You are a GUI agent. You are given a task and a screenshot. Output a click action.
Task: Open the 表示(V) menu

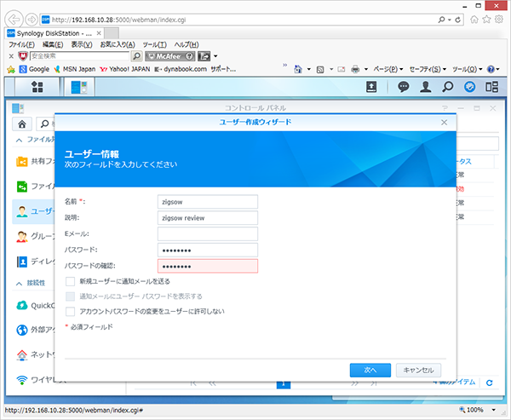pos(82,44)
